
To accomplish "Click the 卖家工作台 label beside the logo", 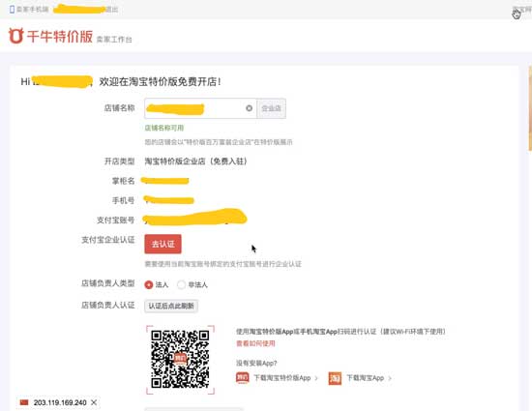I will [x=114, y=40].
